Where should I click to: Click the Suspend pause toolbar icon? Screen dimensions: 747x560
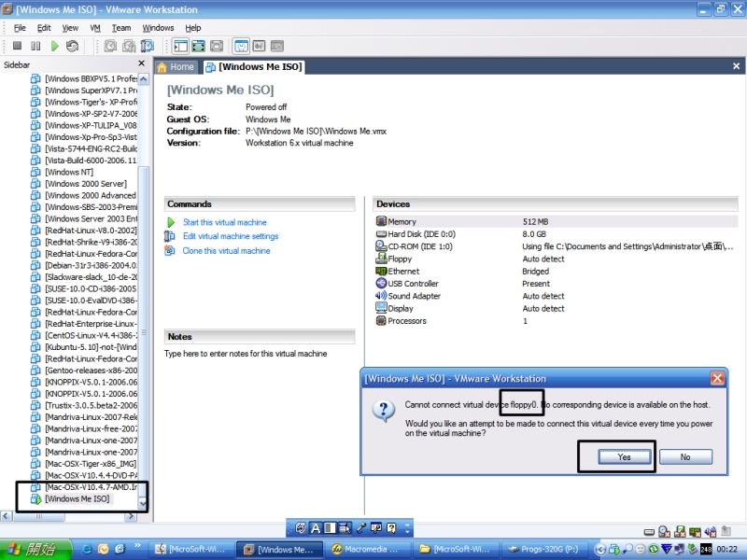(x=35, y=46)
